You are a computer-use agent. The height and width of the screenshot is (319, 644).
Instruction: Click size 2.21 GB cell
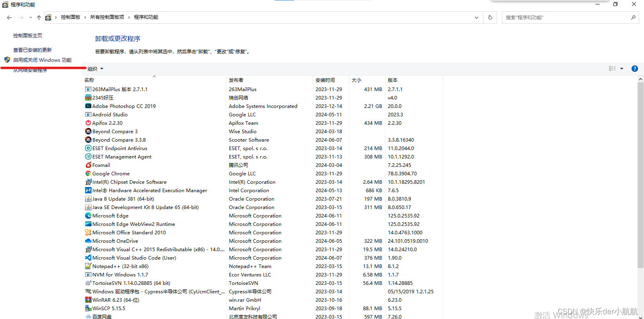click(373, 106)
